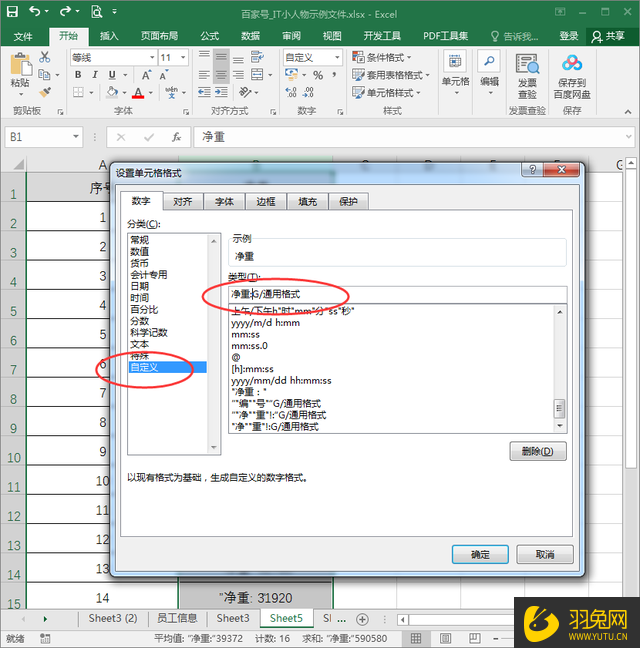This screenshot has height=648, width=640.
Task: Click the Merge and Center icon
Action: (257, 75)
